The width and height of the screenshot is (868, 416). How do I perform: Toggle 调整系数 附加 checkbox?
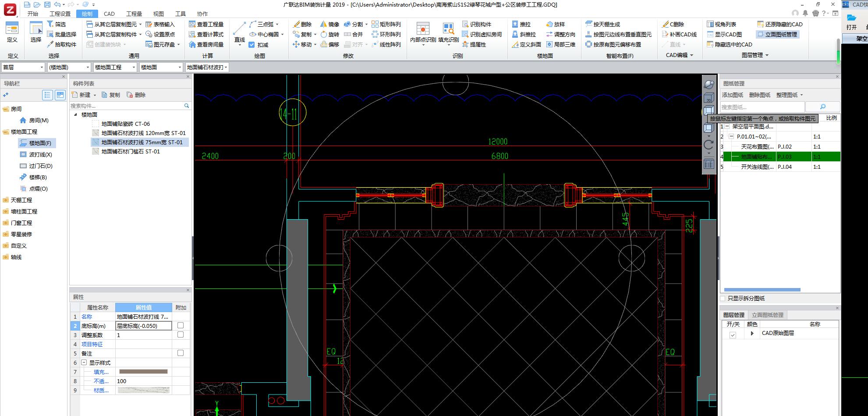181,334
